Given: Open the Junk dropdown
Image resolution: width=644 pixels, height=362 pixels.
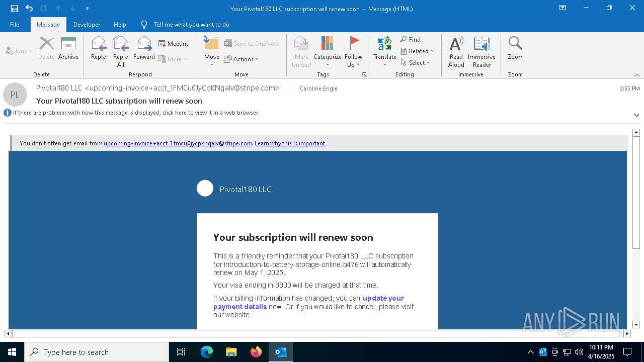Looking at the screenshot, I should [19, 51].
